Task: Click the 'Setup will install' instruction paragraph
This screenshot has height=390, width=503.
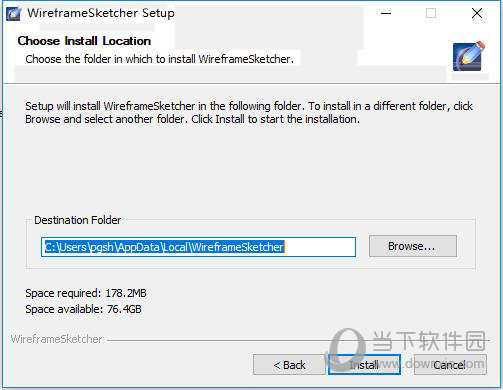Action: (x=249, y=112)
